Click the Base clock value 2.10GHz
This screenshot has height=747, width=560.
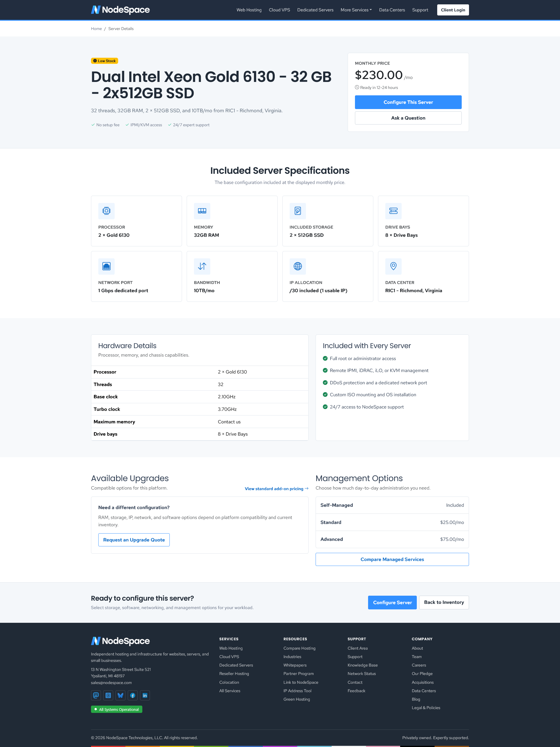[x=227, y=397]
